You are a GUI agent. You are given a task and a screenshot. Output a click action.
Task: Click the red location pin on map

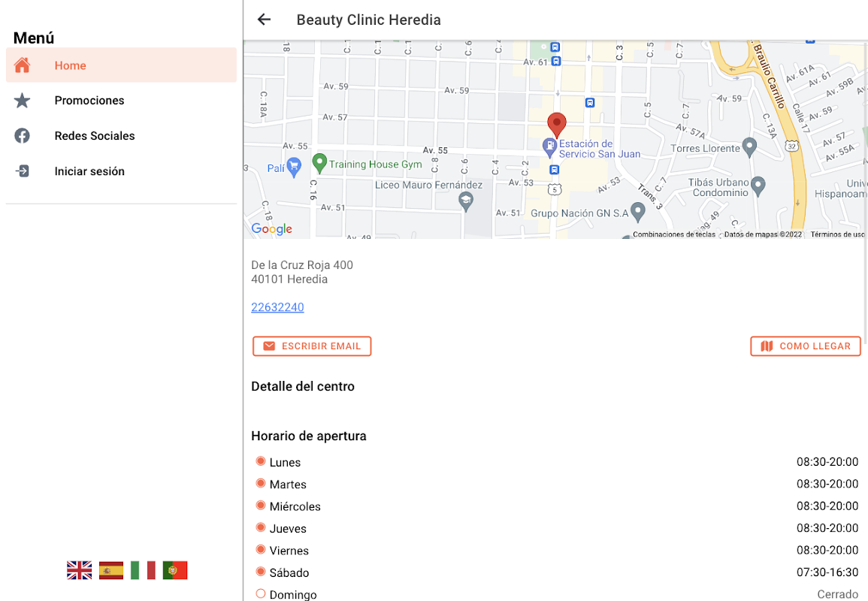point(557,125)
